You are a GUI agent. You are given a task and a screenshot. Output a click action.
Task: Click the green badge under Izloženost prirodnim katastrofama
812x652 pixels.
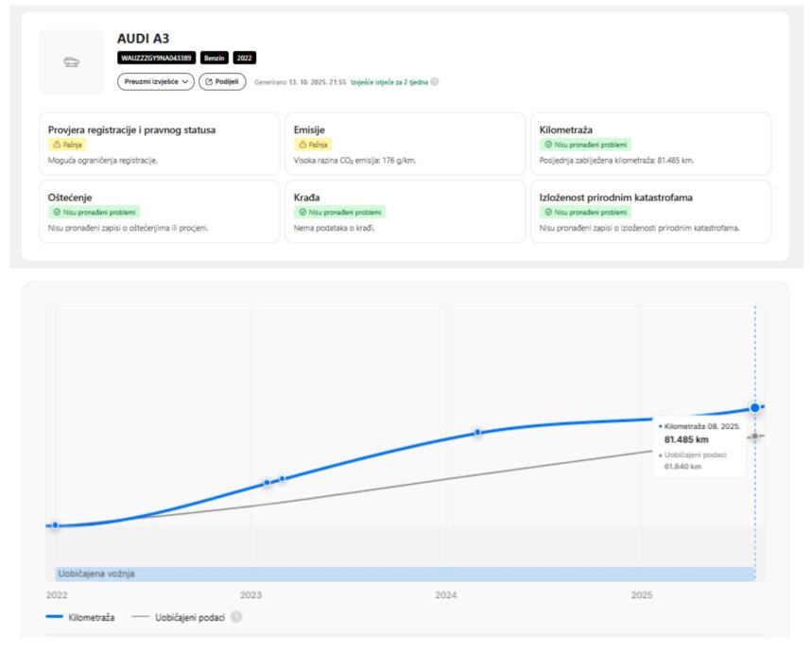click(585, 213)
